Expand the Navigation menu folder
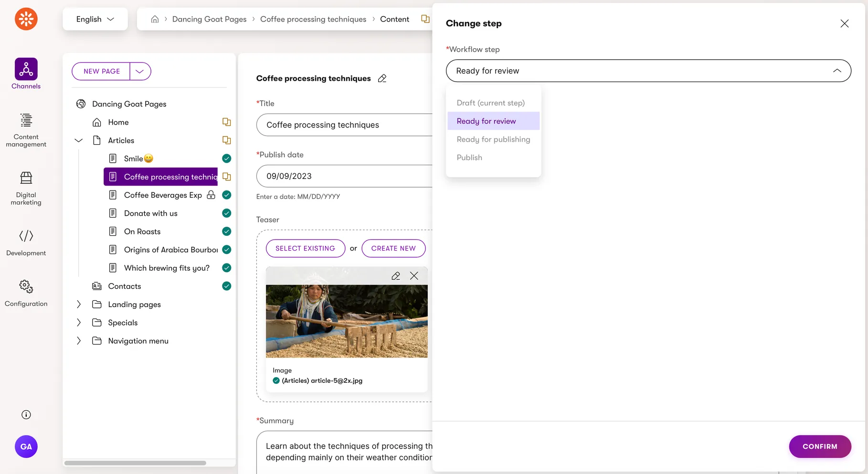Image resolution: width=868 pixels, height=474 pixels. (79, 341)
